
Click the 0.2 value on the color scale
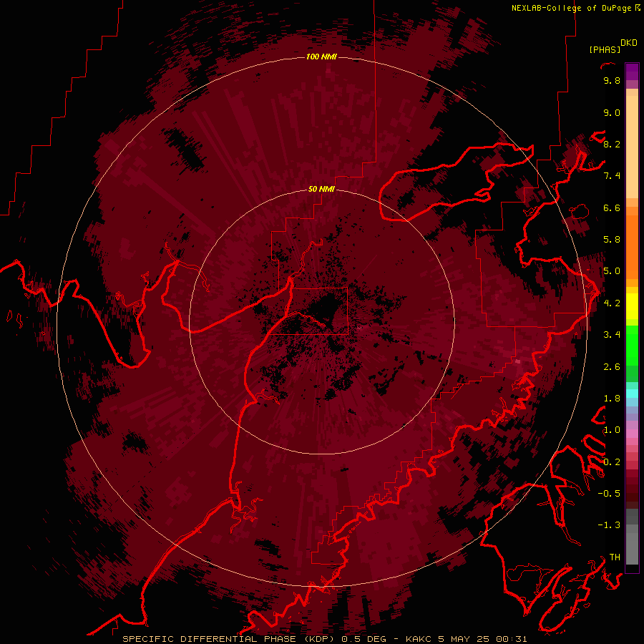pos(612,462)
